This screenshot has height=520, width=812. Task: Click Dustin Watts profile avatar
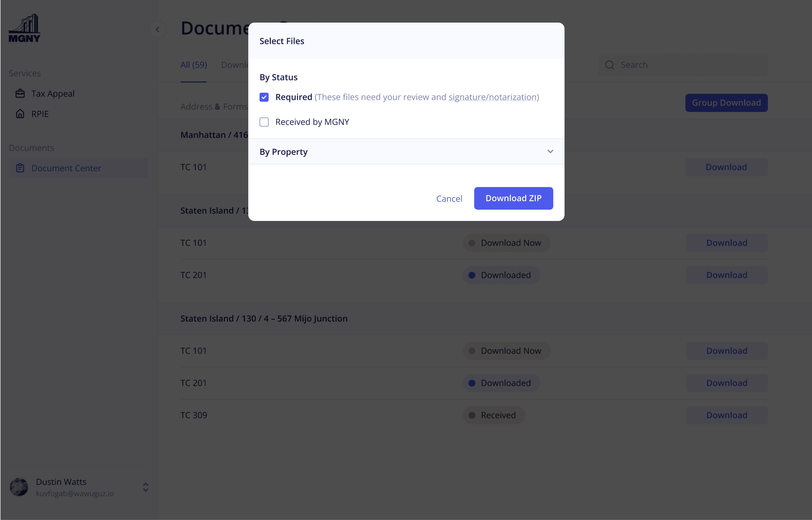(19, 487)
